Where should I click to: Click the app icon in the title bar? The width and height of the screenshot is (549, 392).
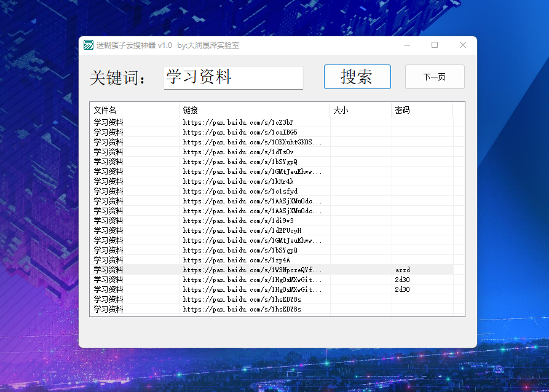(89, 45)
